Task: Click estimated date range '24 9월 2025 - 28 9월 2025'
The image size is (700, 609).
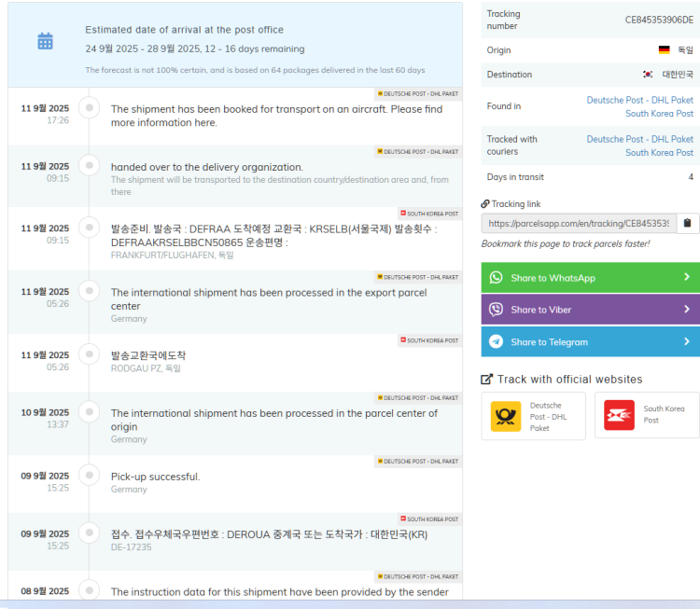Action: (142, 48)
